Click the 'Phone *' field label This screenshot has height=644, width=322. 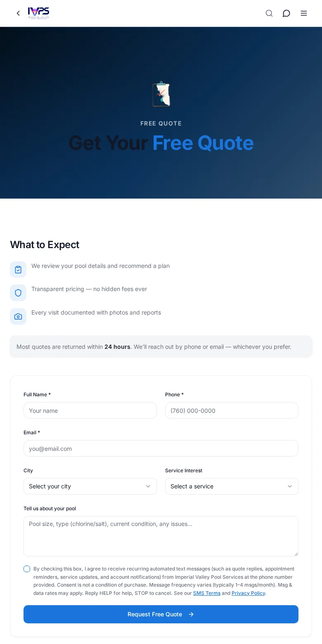pos(174,395)
